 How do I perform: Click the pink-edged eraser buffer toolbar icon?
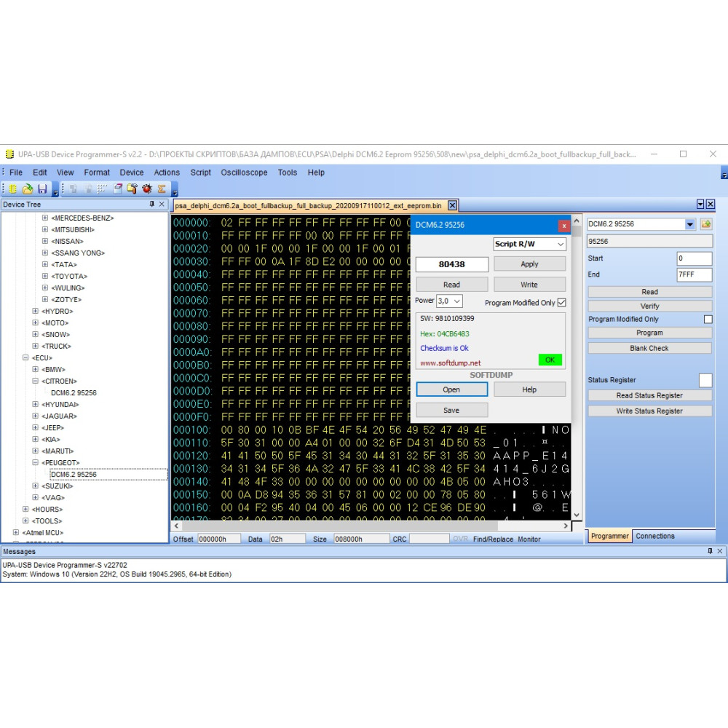118,189
